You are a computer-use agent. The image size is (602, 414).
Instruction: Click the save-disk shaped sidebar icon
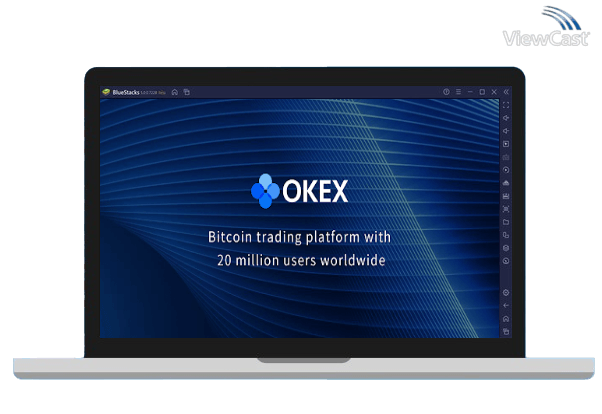tap(506, 196)
